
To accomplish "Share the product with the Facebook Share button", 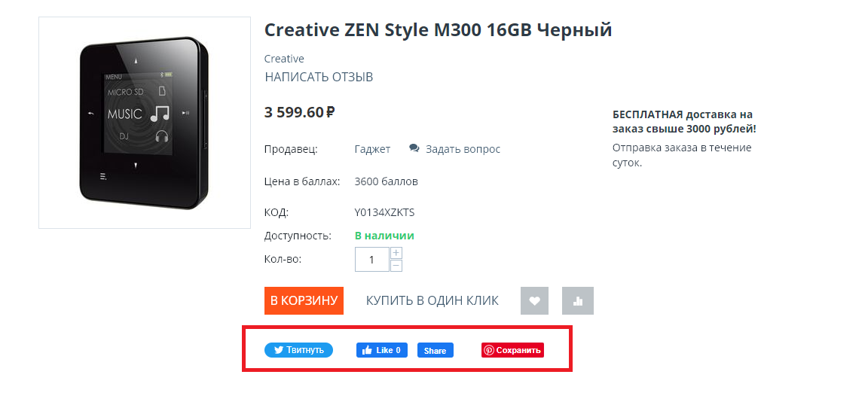I will tap(436, 350).
